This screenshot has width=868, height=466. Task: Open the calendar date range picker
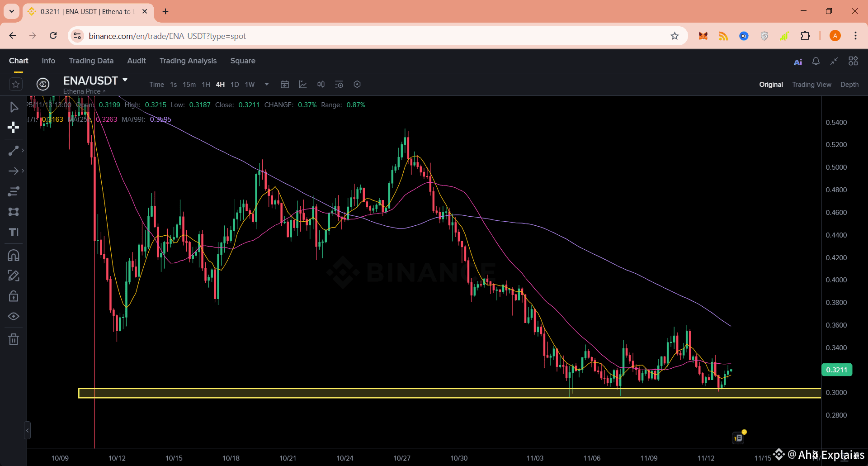point(285,84)
